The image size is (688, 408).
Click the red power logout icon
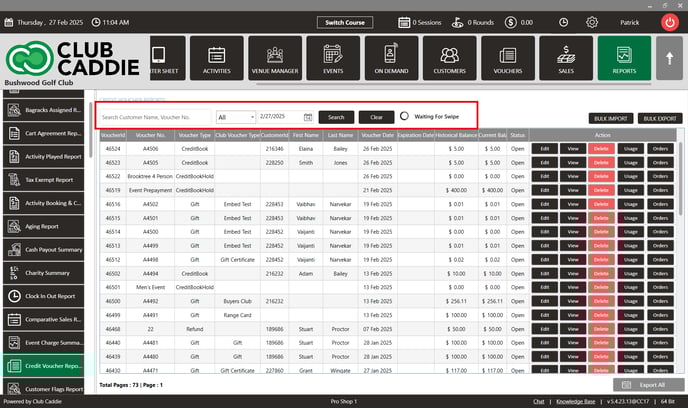coord(670,22)
